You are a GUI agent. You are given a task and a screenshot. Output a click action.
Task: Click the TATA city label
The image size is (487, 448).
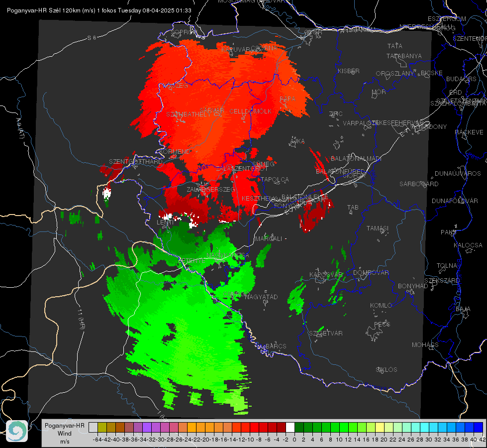(395, 46)
